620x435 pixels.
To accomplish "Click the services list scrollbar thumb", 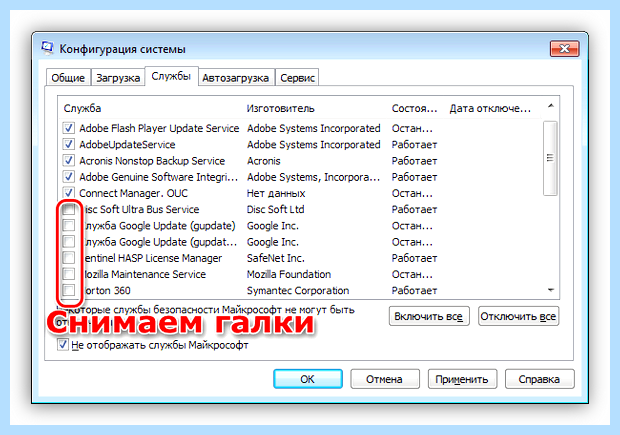I will click(550, 158).
